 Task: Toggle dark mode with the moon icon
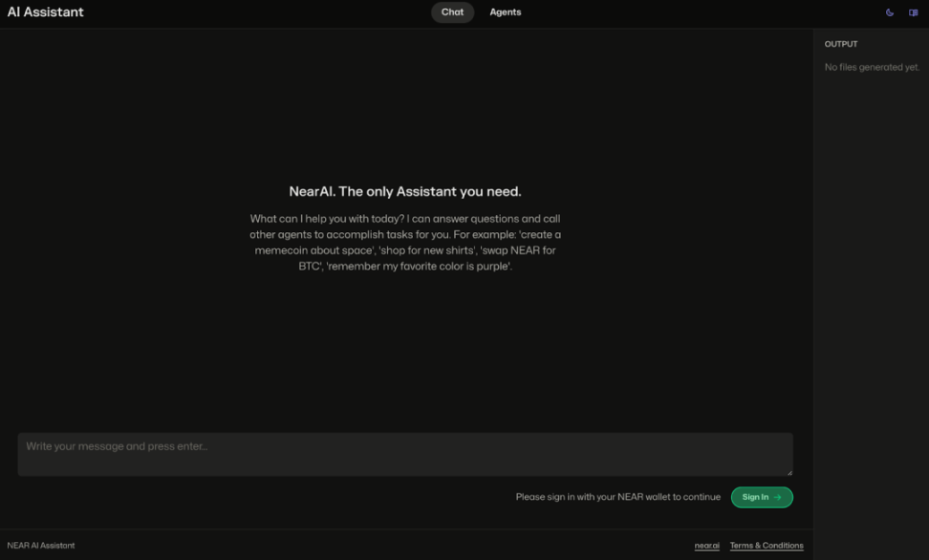point(890,12)
